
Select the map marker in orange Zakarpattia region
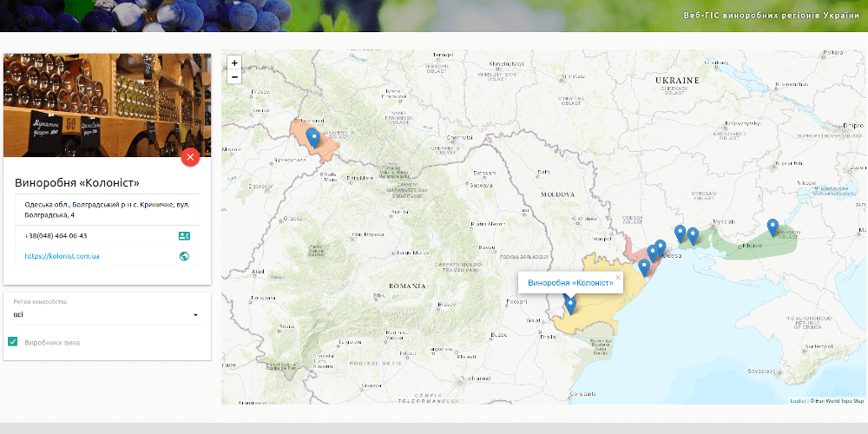[313, 138]
